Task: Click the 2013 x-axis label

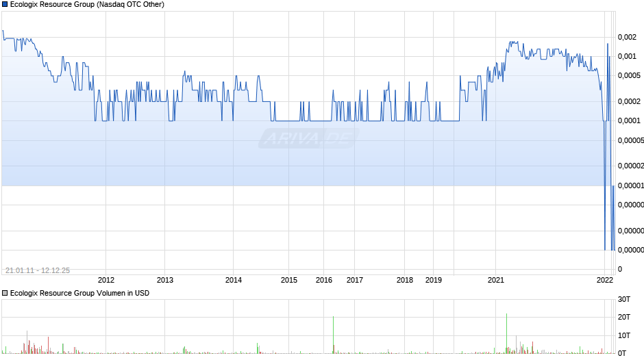Action: (x=165, y=280)
